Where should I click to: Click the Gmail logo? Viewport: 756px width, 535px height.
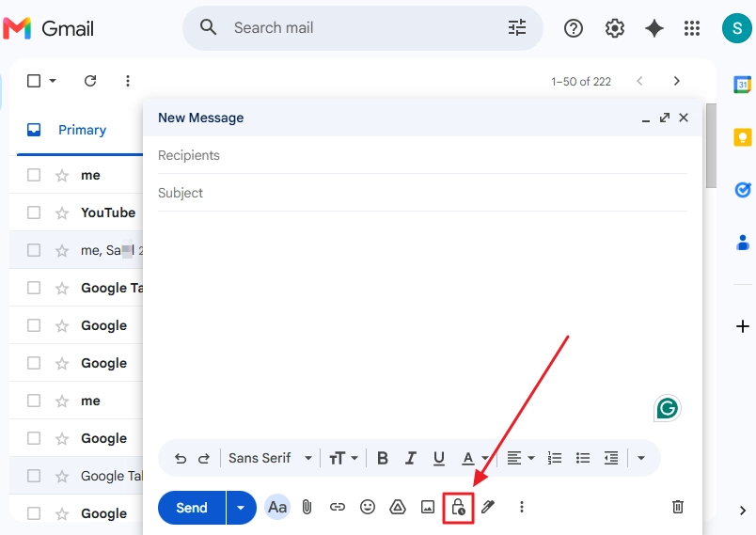[x=48, y=28]
